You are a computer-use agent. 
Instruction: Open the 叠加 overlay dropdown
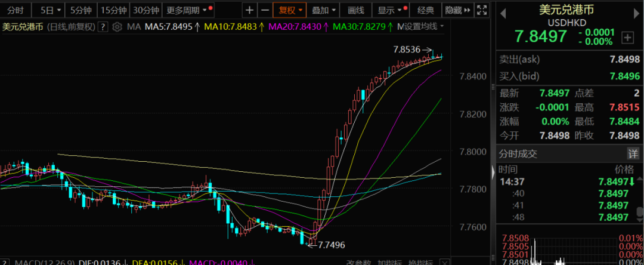click(324, 10)
